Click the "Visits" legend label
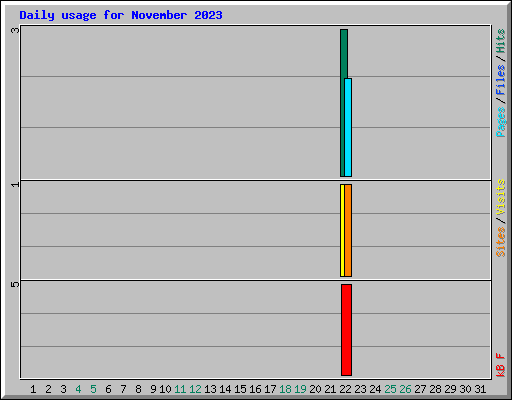512x400 pixels. point(501,198)
